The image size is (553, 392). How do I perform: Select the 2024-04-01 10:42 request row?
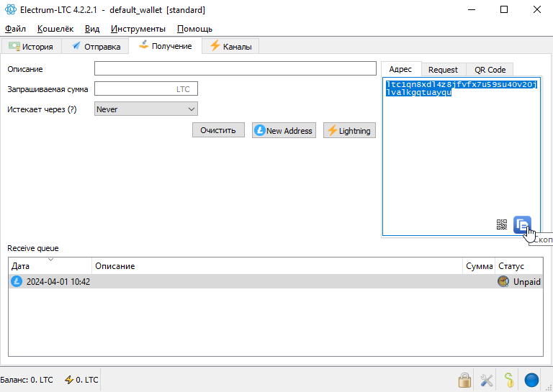point(276,281)
